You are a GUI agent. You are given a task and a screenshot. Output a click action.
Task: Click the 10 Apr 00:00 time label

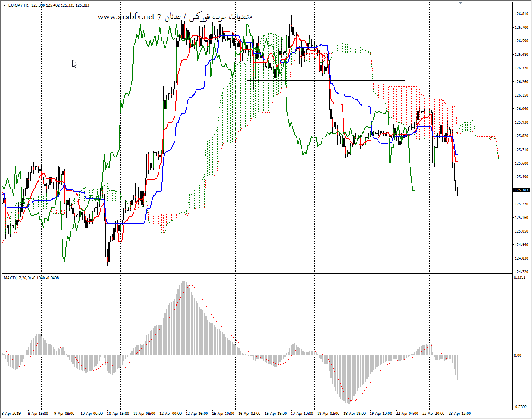(91, 414)
